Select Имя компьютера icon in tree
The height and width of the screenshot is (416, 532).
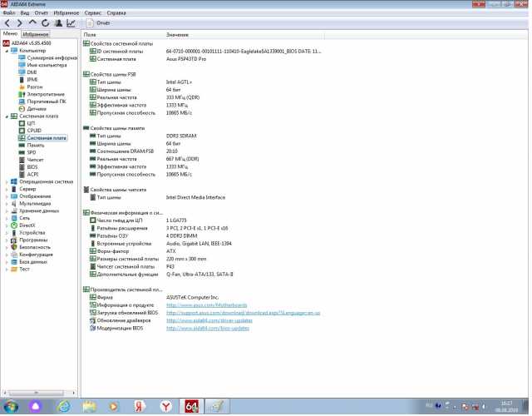coord(22,65)
